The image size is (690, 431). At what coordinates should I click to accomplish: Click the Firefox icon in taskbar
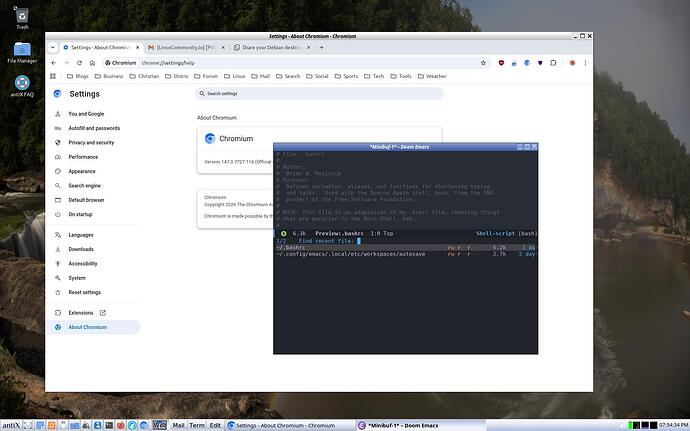point(121,425)
